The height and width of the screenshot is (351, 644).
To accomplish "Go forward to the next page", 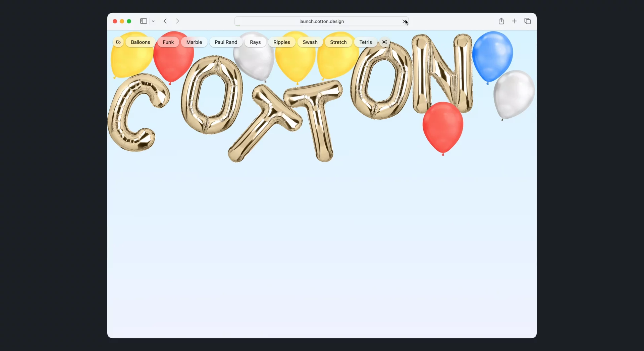I will tap(177, 21).
